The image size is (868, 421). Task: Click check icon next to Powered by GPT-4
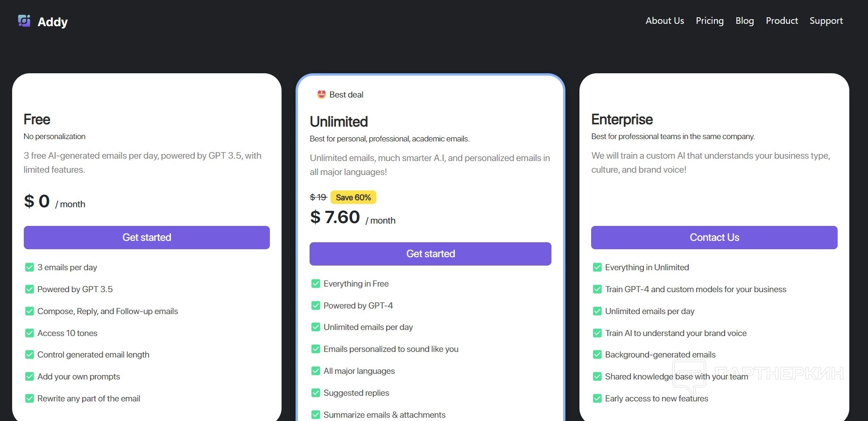coord(316,306)
